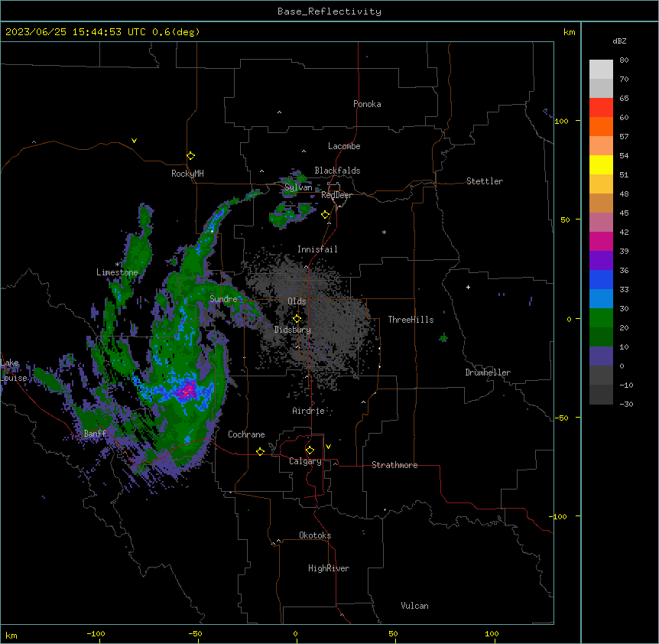Click the 80 value on dBZ legend
659x644 pixels.
(624, 60)
